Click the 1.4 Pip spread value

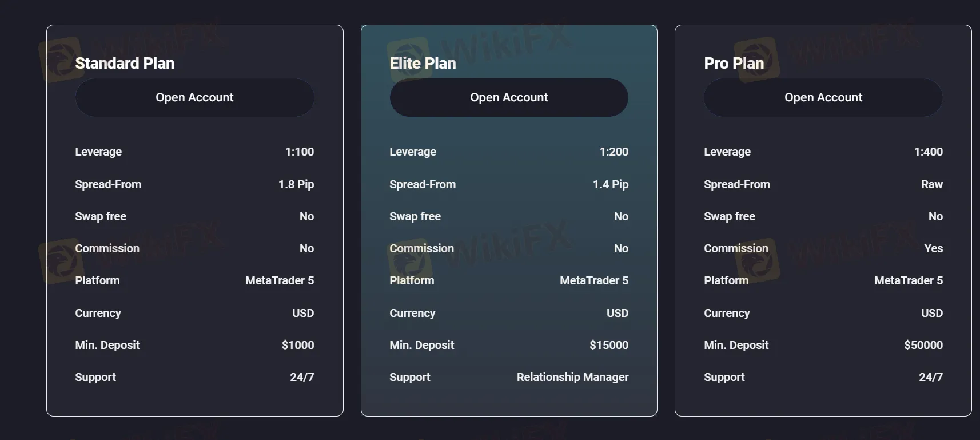tap(610, 184)
